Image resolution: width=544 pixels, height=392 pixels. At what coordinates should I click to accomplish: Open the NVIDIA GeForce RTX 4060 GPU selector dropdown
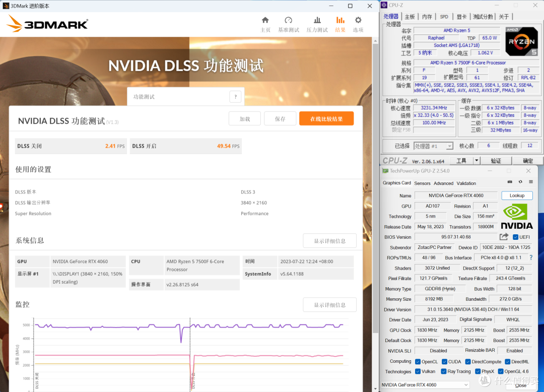click(x=425, y=385)
